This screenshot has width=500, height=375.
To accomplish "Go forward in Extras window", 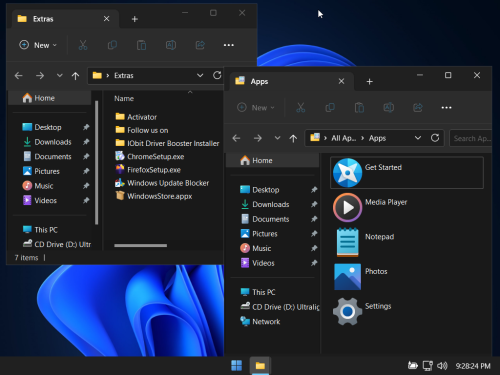I will tap(40, 76).
